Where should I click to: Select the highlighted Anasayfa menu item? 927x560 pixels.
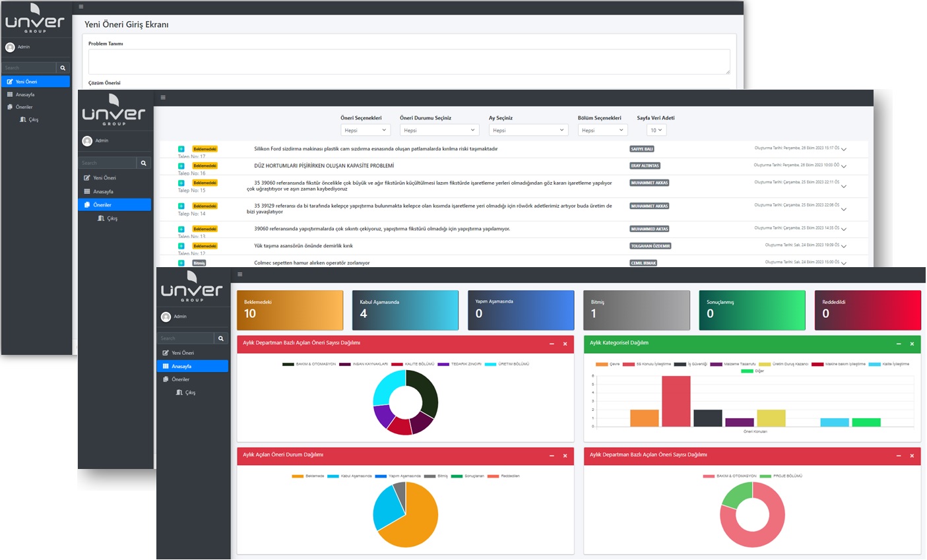[x=193, y=366]
